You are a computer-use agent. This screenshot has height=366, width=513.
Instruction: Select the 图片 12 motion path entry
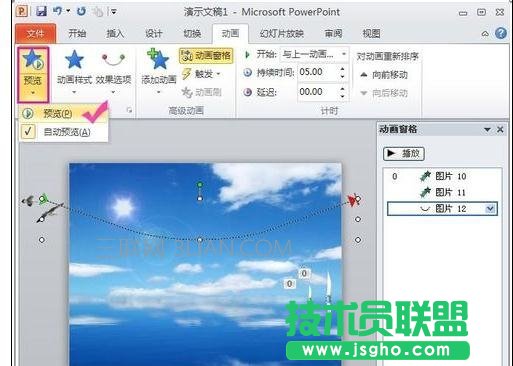pos(442,209)
